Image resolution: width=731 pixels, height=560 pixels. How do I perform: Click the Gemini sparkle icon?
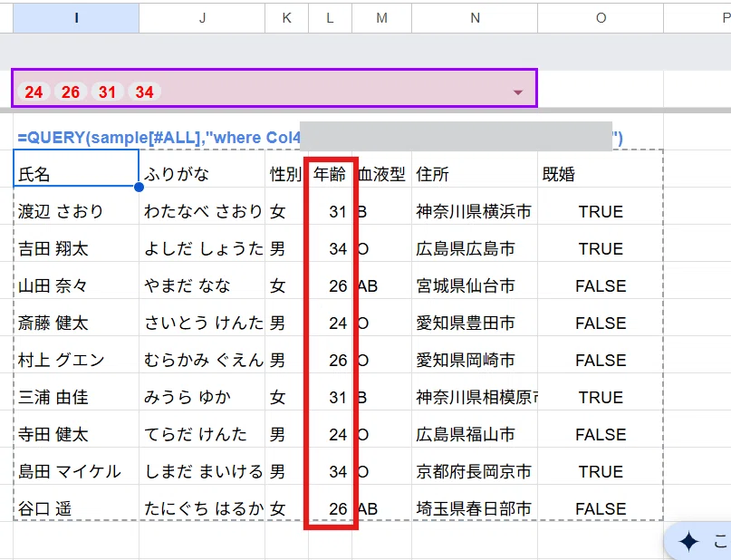688,541
